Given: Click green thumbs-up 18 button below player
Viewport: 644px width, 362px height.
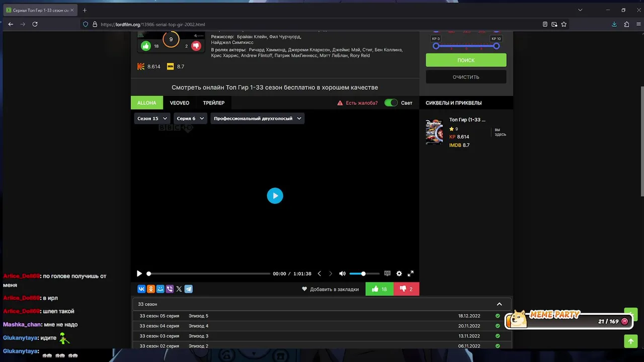Looking at the screenshot, I should tap(379, 289).
